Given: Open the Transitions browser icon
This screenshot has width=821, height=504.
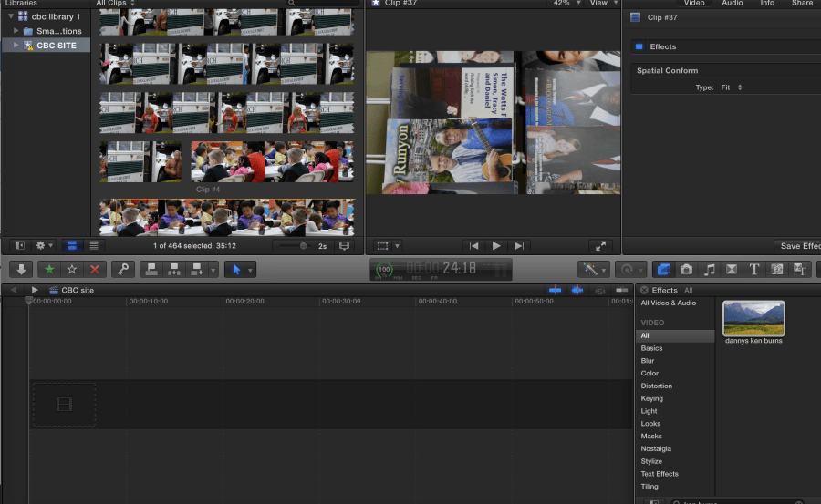Looking at the screenshot, I should click(x=732, y=270).
